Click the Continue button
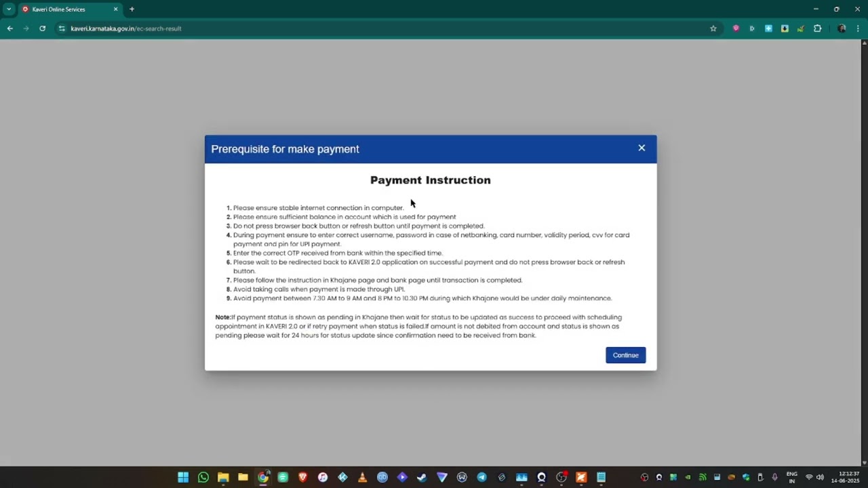This screenshot has height=488, width=868. pos(625,355)
